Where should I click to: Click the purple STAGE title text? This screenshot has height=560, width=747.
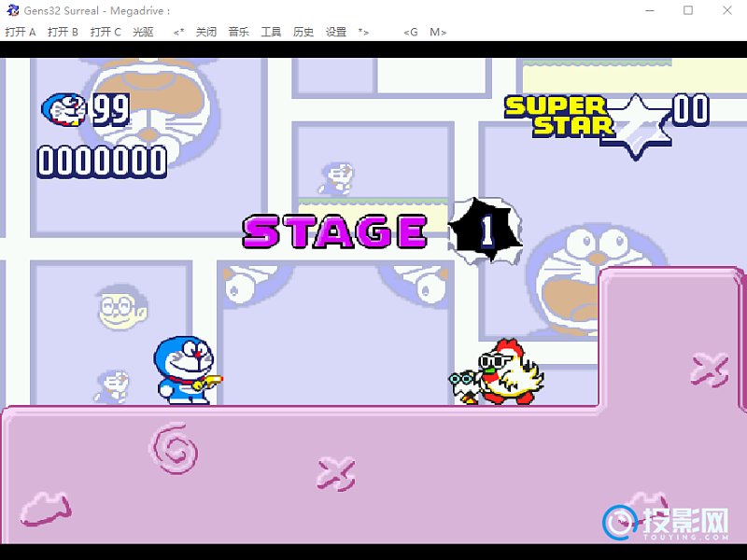(335, 231)
